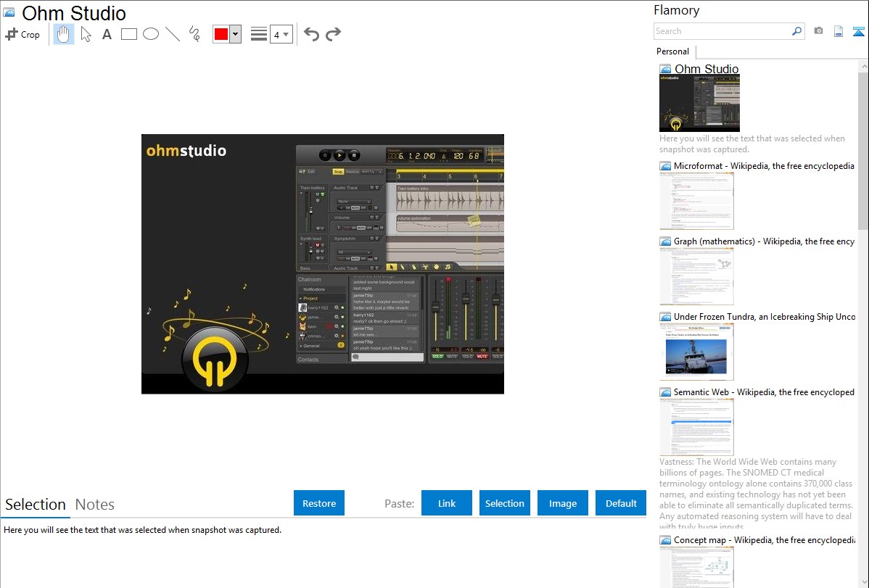Select the straight line tool
The image size is (869, 588).
point(173,34)
